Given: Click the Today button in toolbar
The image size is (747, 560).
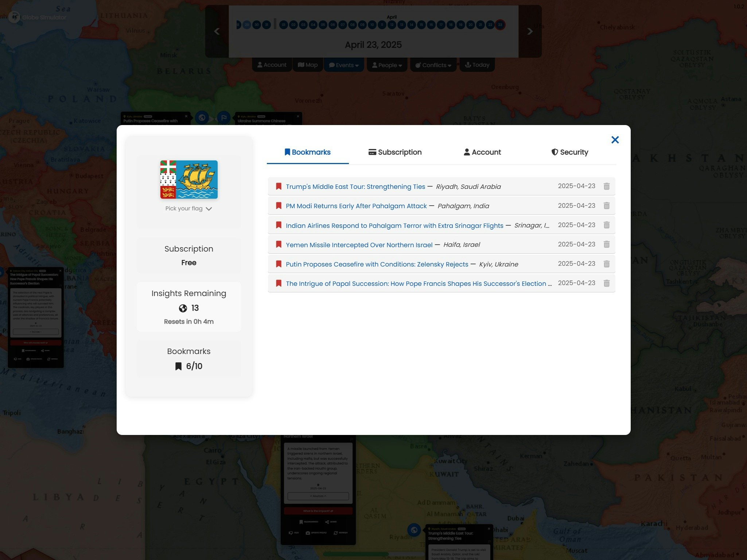Looking at the screenshot, I should [477, 65].
